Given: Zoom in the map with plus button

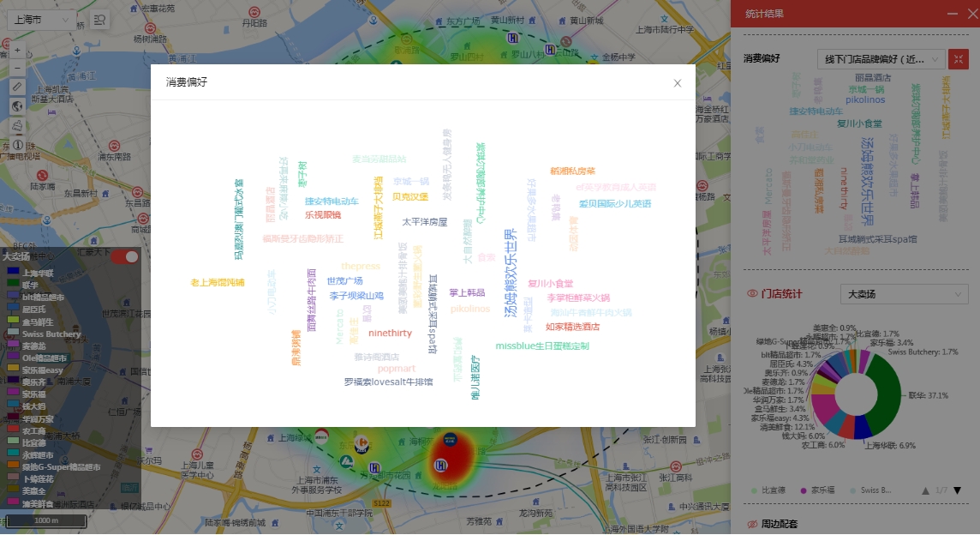Looking at the screenshot, I should tap(17, 50).
